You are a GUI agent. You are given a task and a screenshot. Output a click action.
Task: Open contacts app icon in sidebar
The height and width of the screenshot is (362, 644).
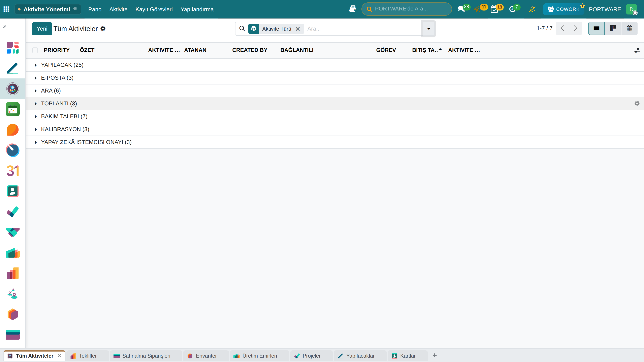coord(12,191)
